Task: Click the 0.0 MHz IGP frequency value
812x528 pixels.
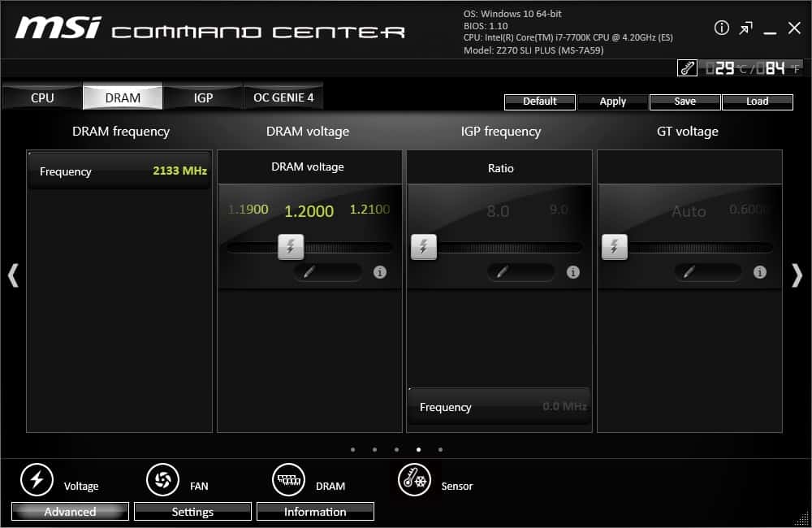Action: 564,406
